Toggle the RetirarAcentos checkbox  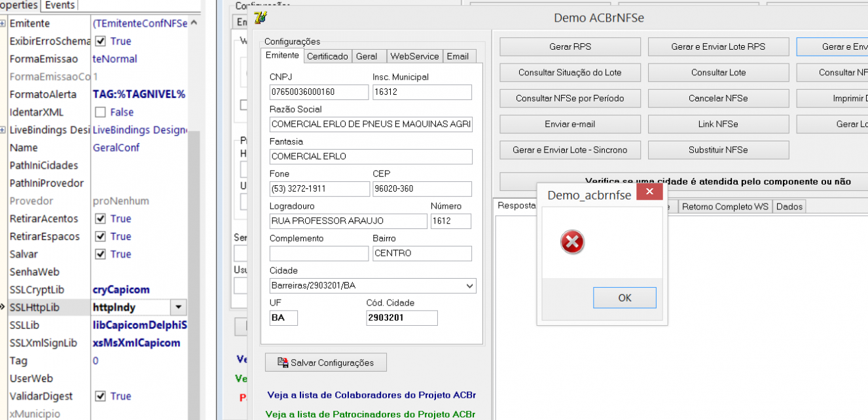pos(100,219)
